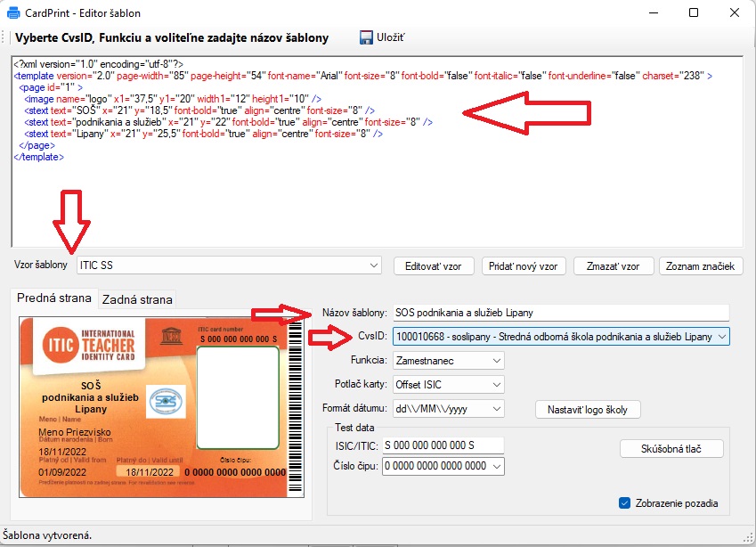
Task: Open the Funkcia dropdown showing Zamestnanec
Action: (x=496, y=361)
